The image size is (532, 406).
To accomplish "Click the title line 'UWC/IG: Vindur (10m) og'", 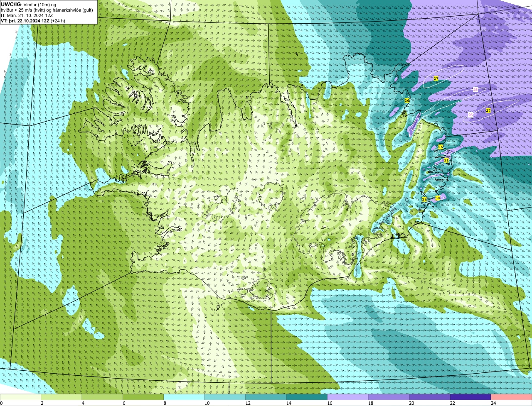I will tap(28, 4).
